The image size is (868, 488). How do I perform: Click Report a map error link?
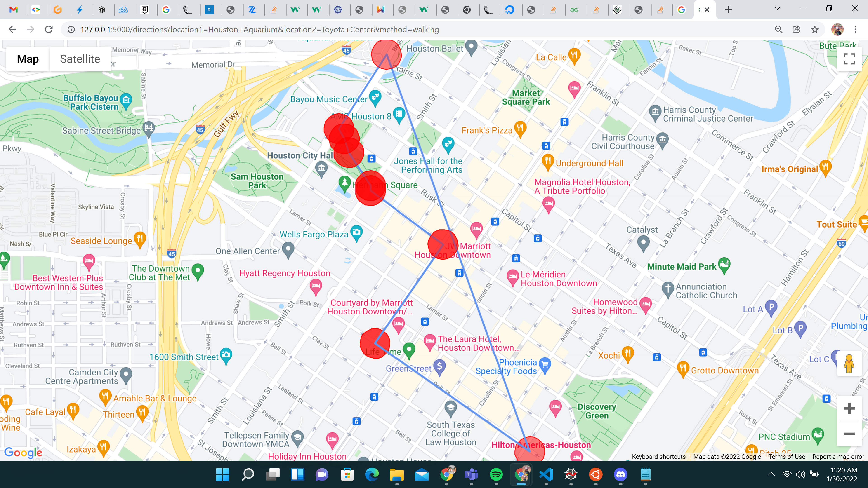point(838,457)
